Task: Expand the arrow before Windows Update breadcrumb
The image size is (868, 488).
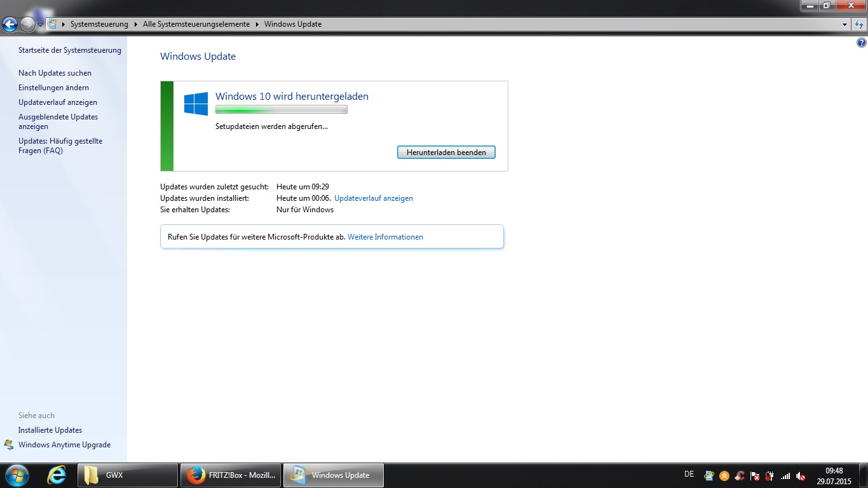Action: (257, 24)
